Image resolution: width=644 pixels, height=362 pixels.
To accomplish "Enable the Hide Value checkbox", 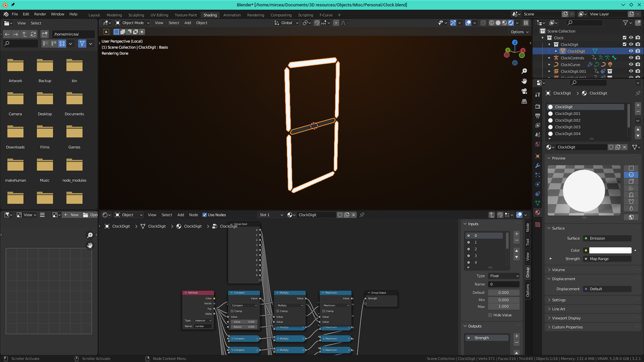I will click(x=490, y=315).
